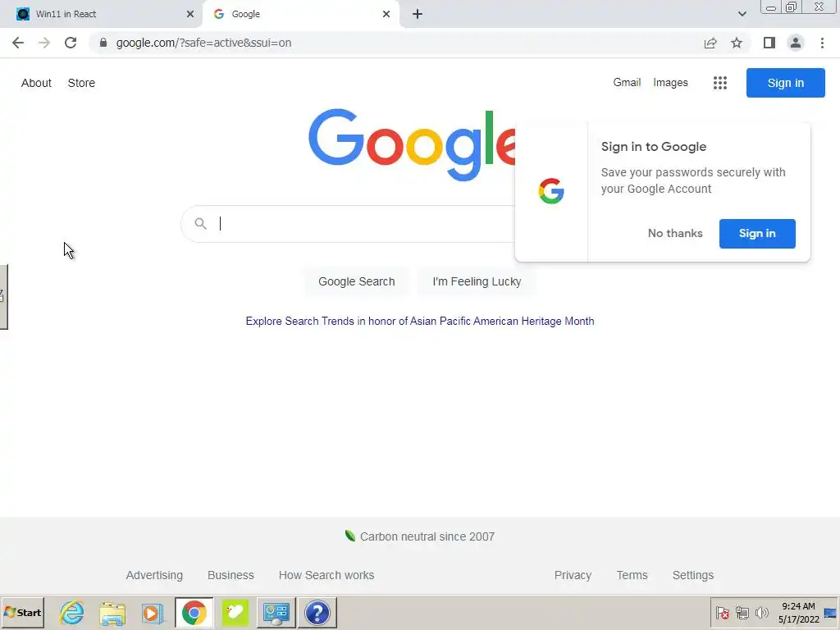This screenshot has width=840, height=630.
Task: Open the Help question mark taskbar icon
Action: (x=317, y=612)
